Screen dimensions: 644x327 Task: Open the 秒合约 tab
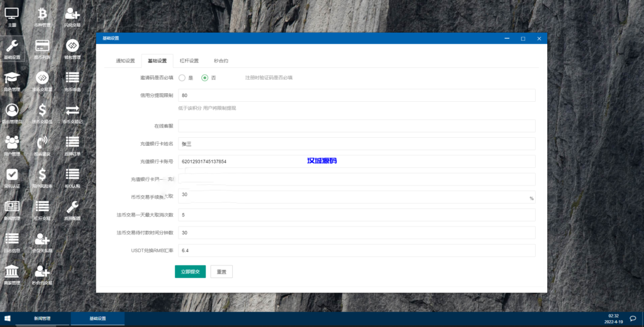(221, 61)
